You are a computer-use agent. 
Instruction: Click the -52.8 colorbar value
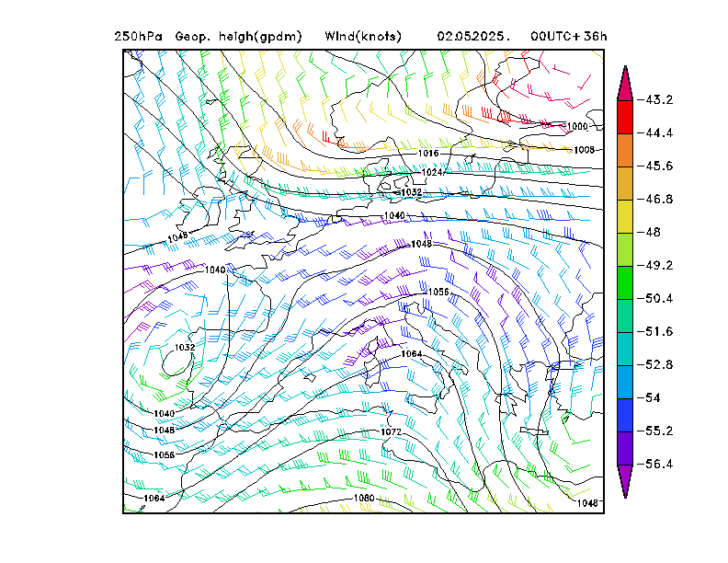click(x=656, y=364)
